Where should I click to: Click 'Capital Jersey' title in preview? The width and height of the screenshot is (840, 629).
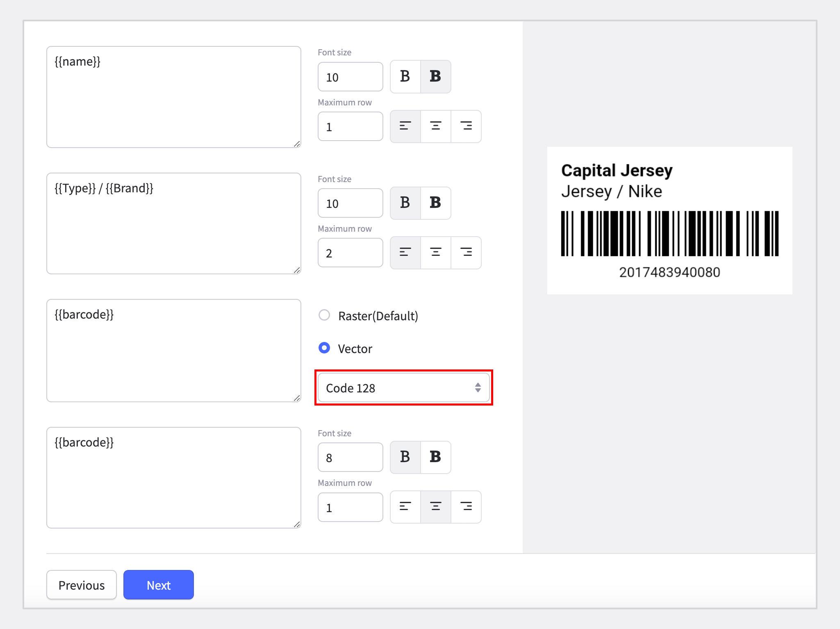pos(617,171)
